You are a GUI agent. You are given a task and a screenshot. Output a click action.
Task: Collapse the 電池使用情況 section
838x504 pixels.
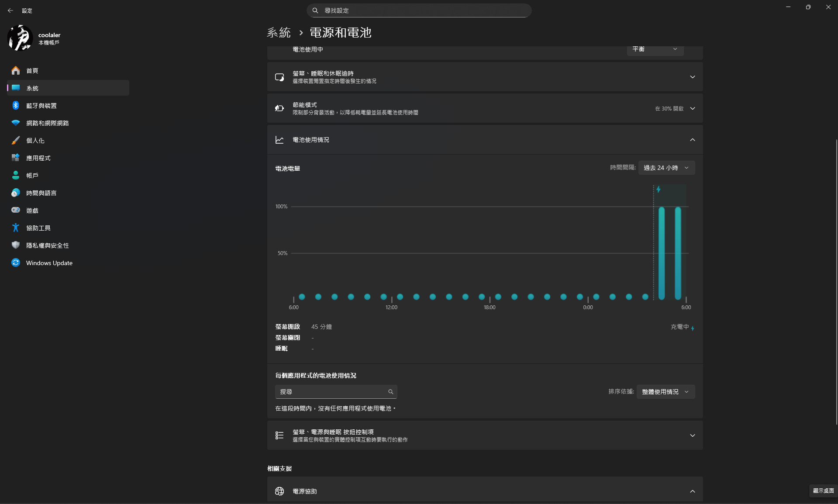pos(692,140)
